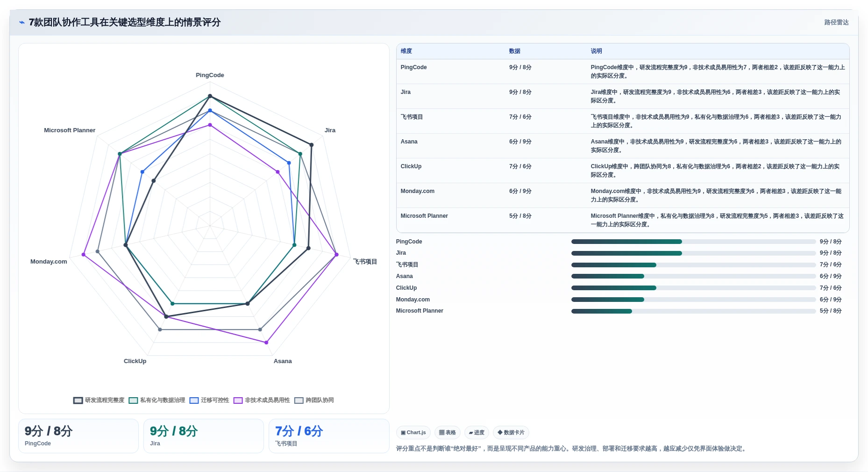Click the PingCode axis label on the radar
Image resolution: width=868 pixels, height=472 pixels.
point(210,75)
